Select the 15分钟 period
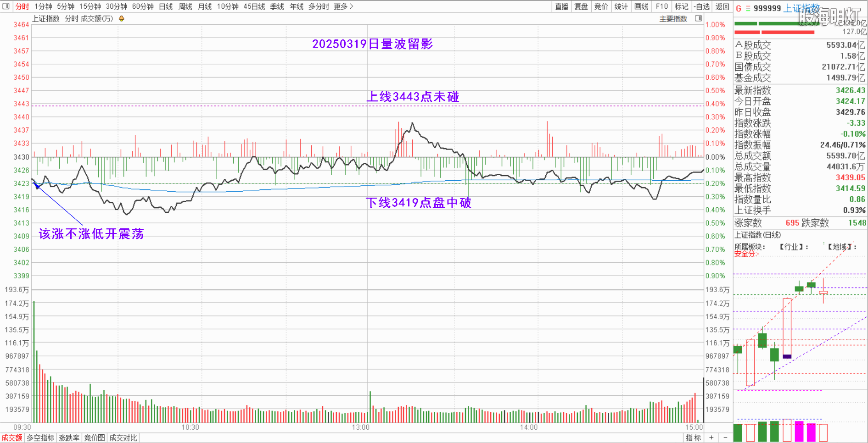 tap(90, 6)
